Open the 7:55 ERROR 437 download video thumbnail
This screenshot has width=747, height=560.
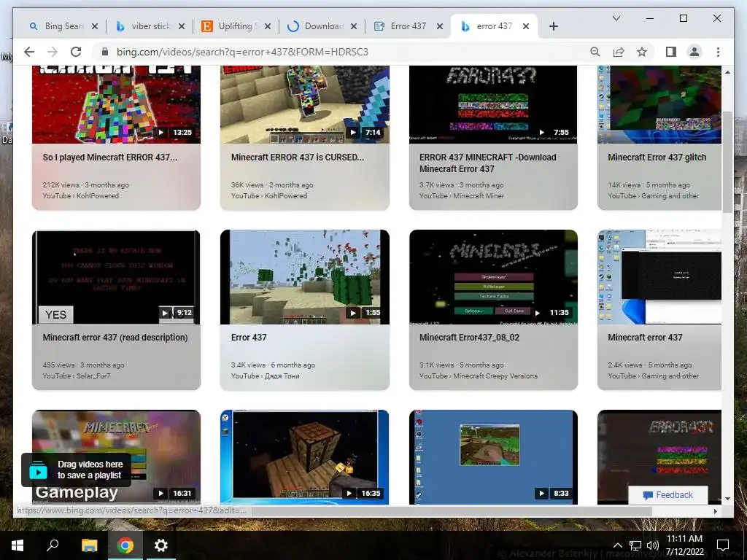pos(493,104)
